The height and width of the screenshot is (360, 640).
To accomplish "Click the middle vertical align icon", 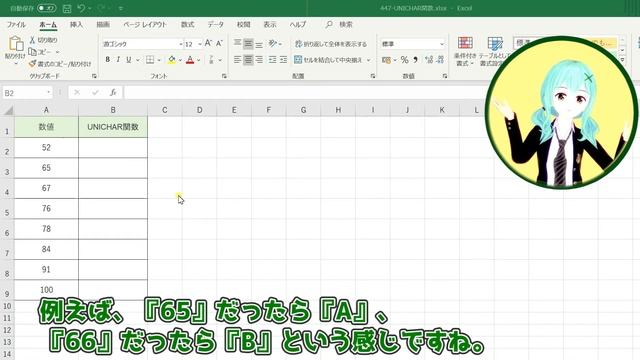I will click(248, 43).
